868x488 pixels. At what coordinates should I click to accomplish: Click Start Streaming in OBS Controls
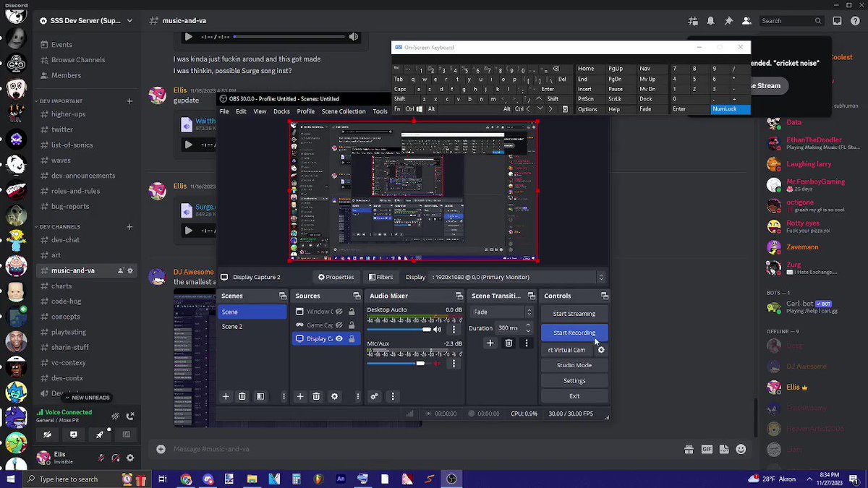pos(574,314)
